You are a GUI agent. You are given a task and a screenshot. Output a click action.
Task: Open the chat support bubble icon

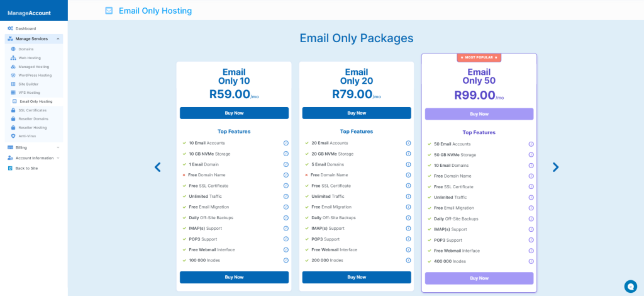tap(631, 286)
